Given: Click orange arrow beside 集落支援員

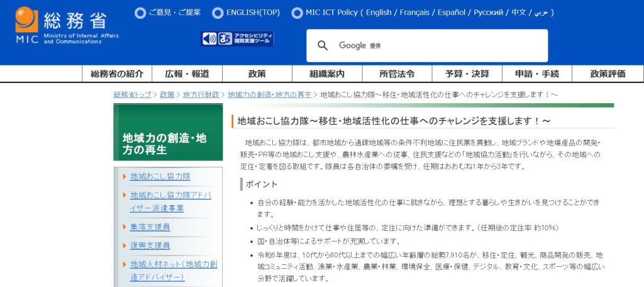Looking at the screenshot, I should [x=125, y=227].
